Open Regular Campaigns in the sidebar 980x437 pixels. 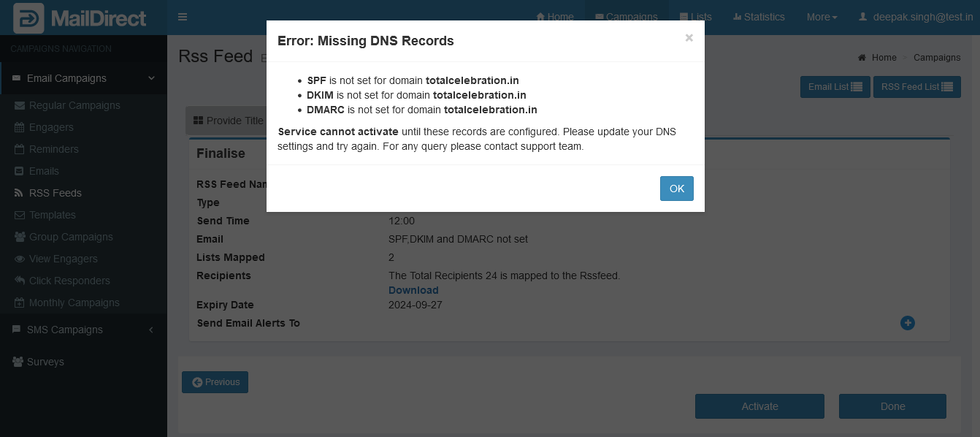[x=74, y=105]
